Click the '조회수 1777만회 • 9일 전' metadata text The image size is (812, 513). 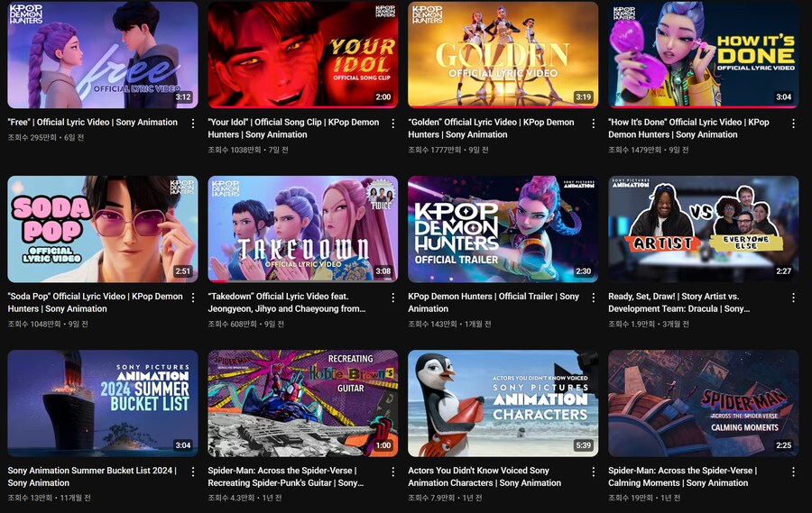448,151
